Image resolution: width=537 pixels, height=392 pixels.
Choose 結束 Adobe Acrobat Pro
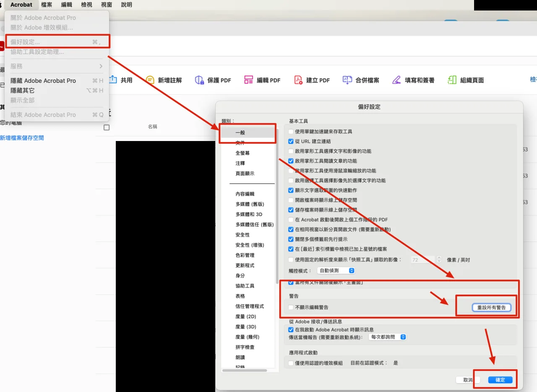57,115
